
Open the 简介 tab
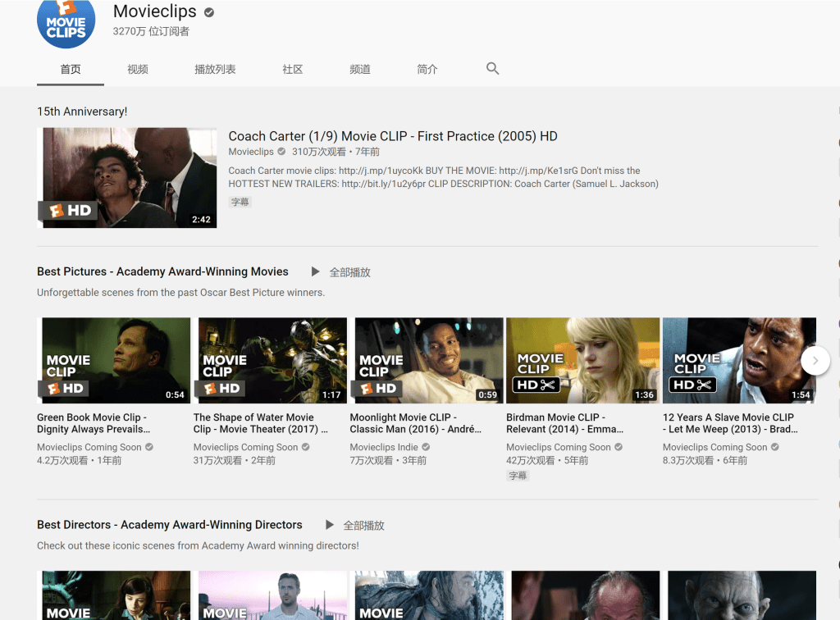click(x=427, y=70)
